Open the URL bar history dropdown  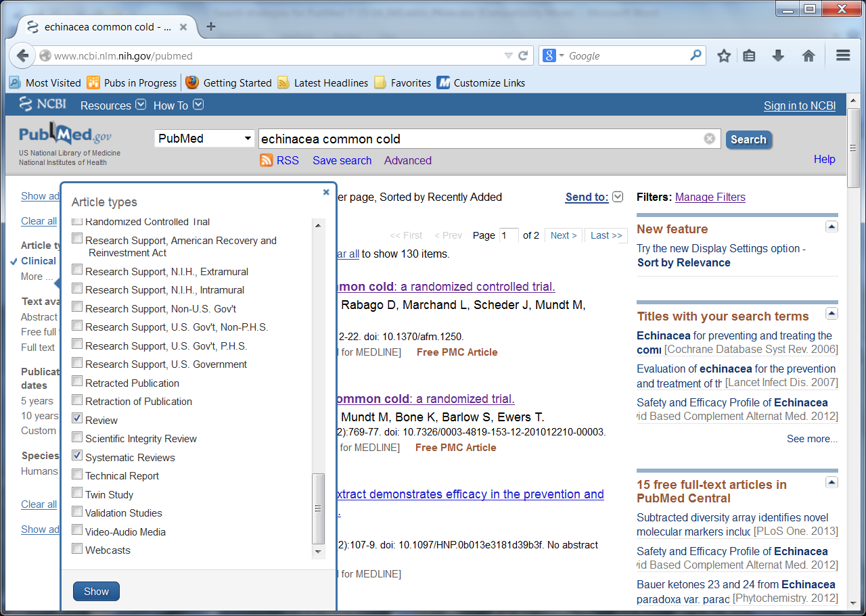click(x=509, y=55)
